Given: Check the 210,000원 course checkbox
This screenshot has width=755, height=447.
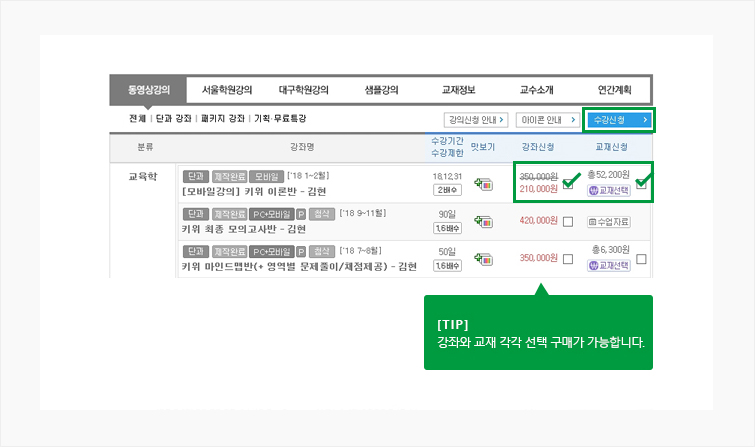Looking at the screenshot, I should point(568,183).
